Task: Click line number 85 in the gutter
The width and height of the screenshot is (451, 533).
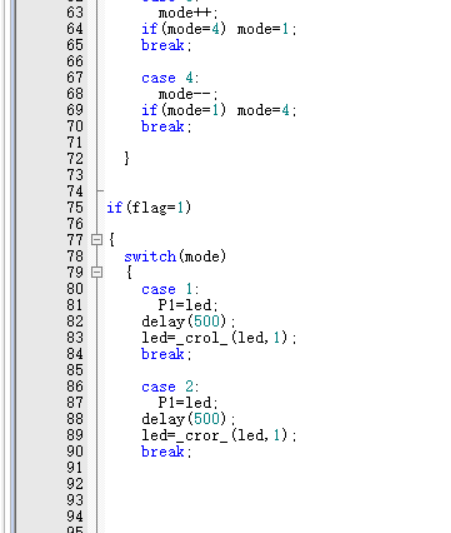Action: 75,370
